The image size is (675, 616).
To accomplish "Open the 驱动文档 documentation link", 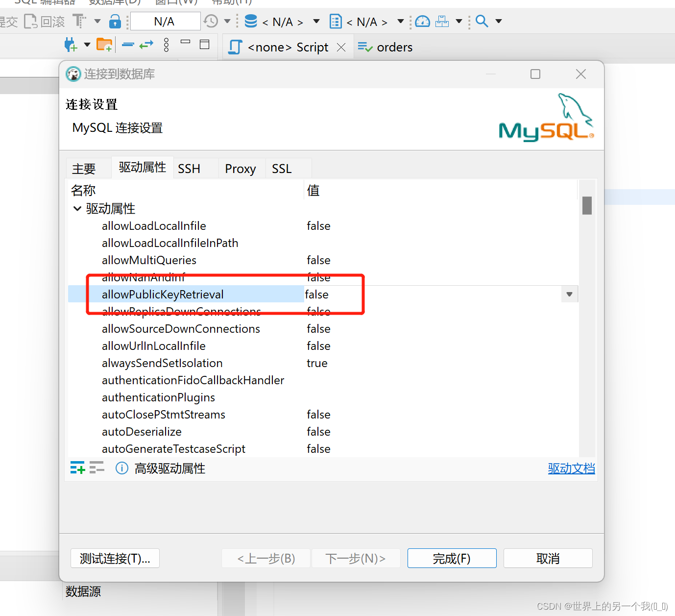I will [x=571, y=468].
